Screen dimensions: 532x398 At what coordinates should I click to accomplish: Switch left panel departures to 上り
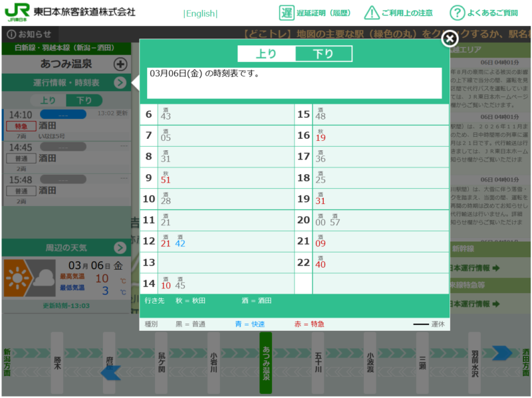48,100
